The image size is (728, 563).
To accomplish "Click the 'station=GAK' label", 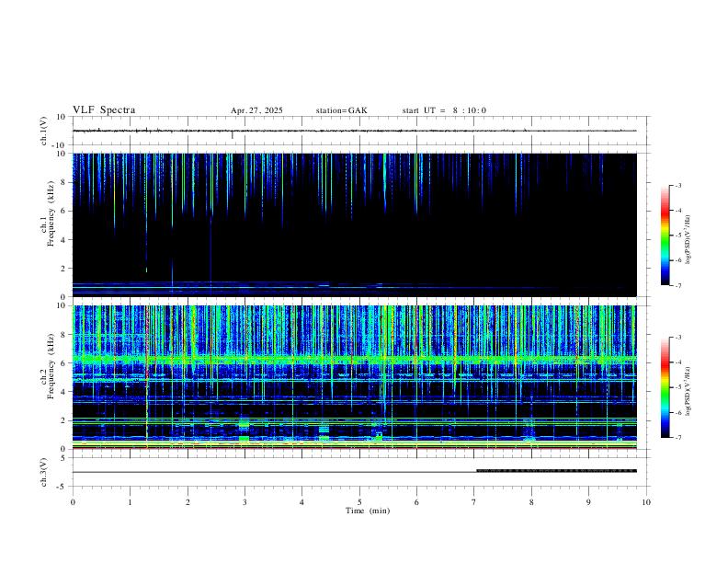I will pyautogui.click(x=341, y=110).
